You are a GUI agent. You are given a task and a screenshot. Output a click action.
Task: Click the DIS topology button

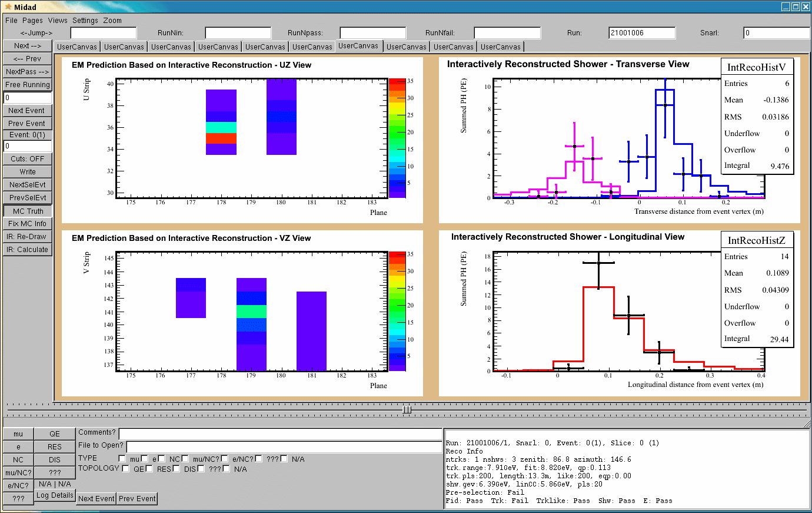pos(55,460)
